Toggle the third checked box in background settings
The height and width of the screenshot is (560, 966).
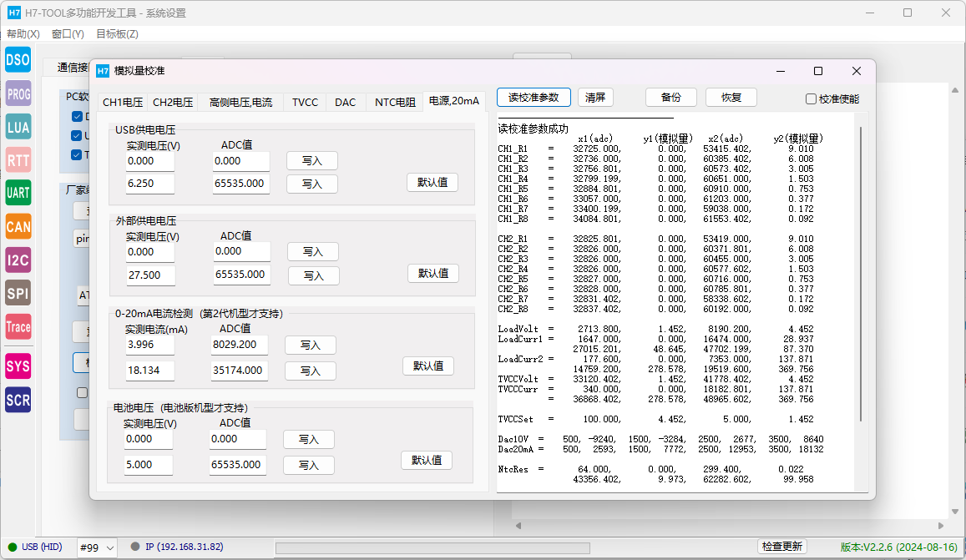tap(76, 154)
